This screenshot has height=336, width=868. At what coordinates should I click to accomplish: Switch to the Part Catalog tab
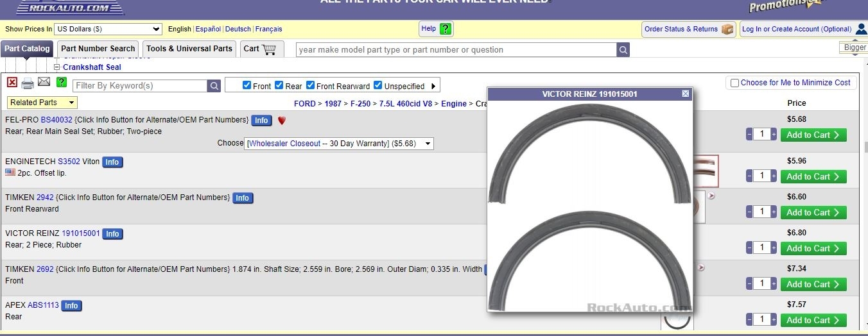(27, 49)
